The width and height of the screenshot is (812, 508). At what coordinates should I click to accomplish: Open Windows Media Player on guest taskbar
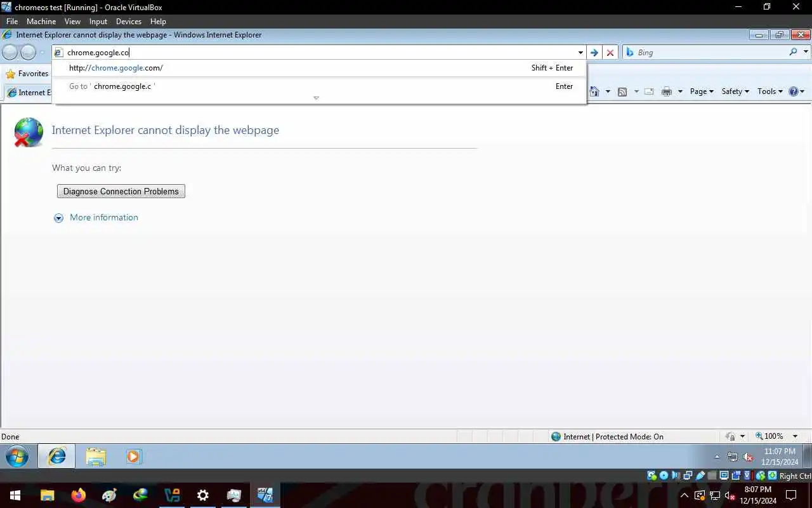134,457
